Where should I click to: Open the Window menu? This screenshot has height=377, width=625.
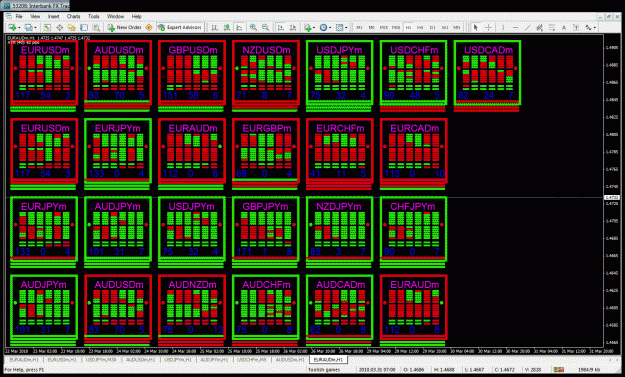point(115,16)
